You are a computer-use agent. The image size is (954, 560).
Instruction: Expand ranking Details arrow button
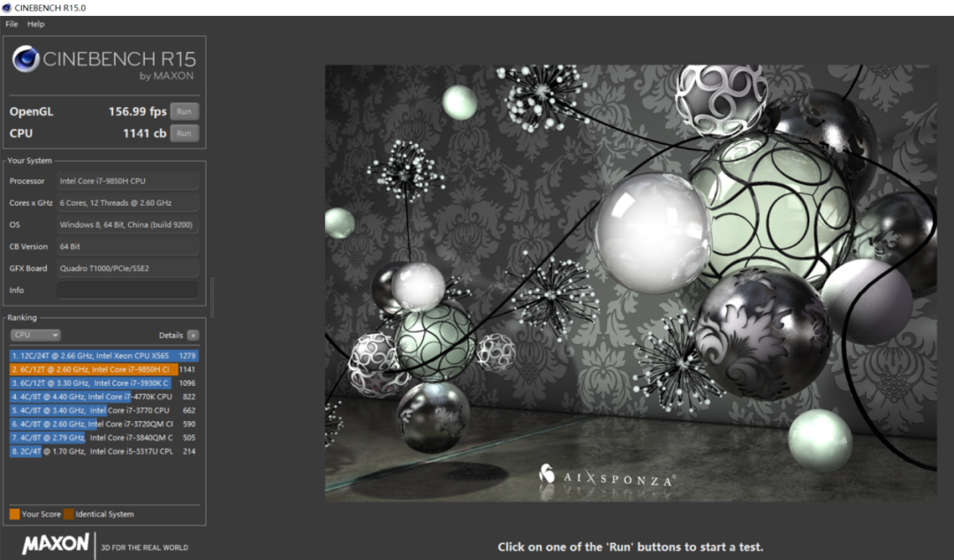tap(193, 336)
